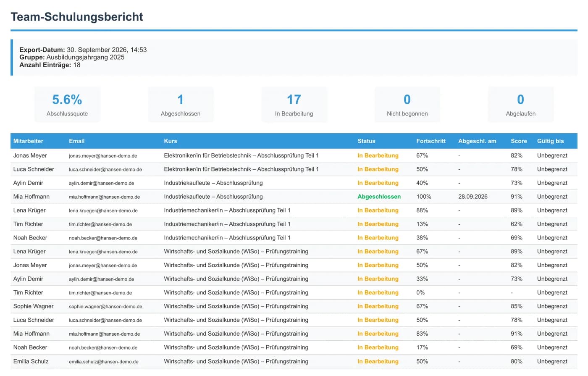Click Tim Richter's 62% score
This screenshot has width=588, height=376.
(517, 224)
